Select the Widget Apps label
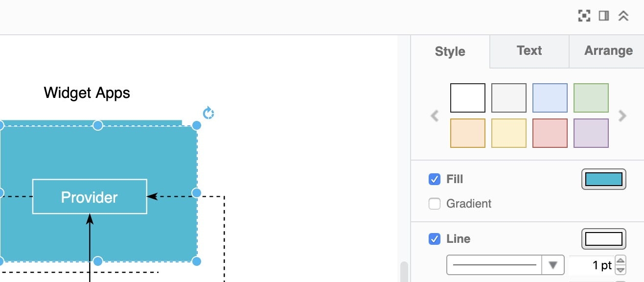The width and height of the screenshot is (644, 282). point(87,93)
